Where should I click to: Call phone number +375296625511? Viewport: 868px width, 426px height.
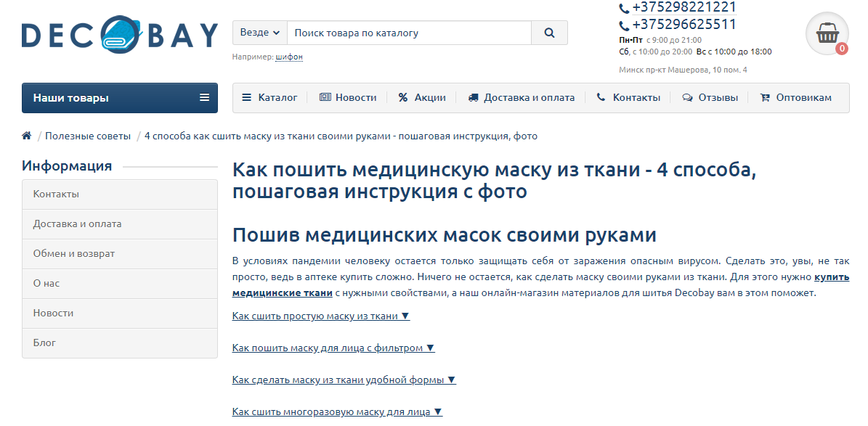[684, 25]
